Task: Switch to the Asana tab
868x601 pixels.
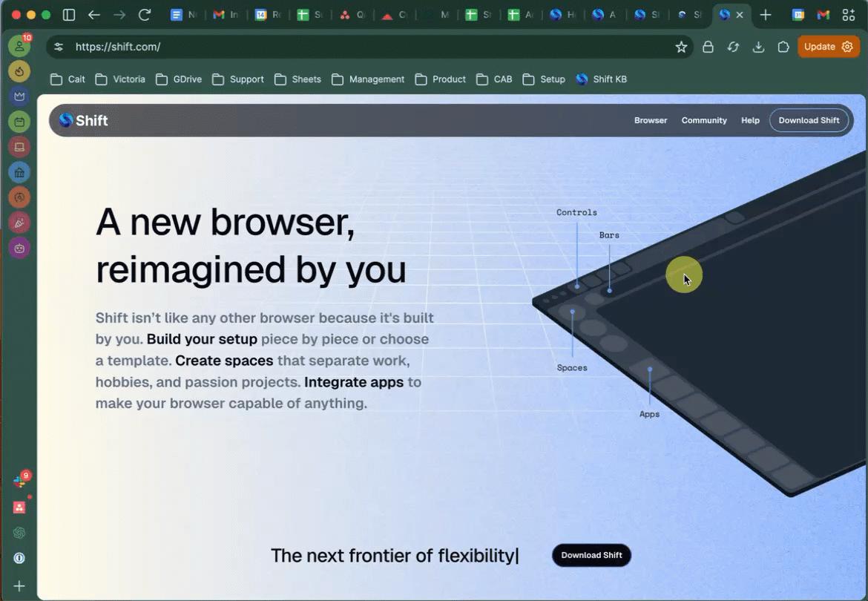Action: [352, 15]
